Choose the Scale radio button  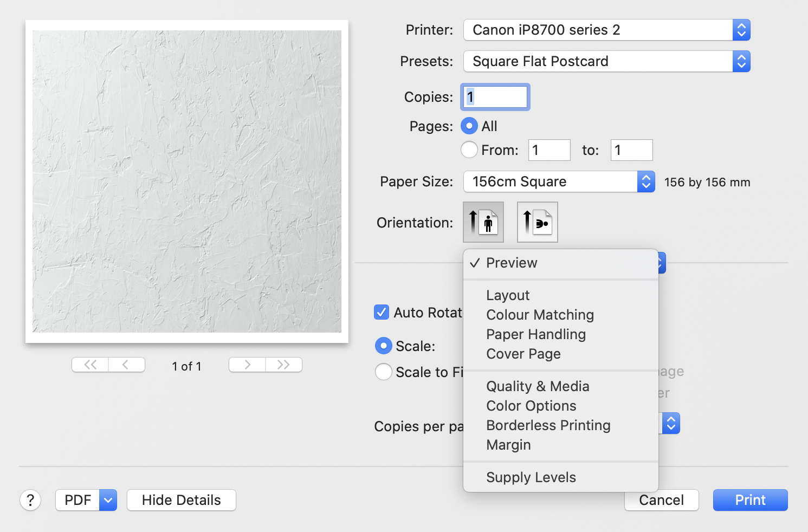coord(384,346)
